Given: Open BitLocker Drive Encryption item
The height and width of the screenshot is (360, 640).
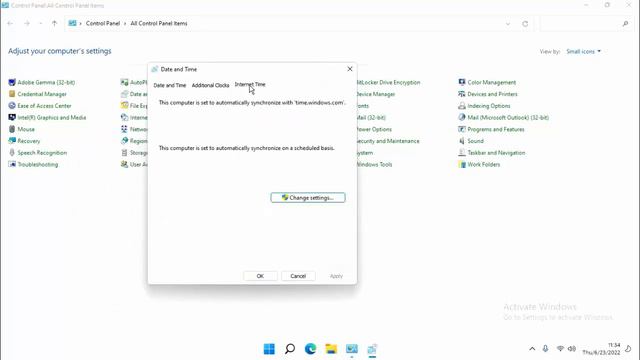Looking at the screenshot, I should point(388,82).
